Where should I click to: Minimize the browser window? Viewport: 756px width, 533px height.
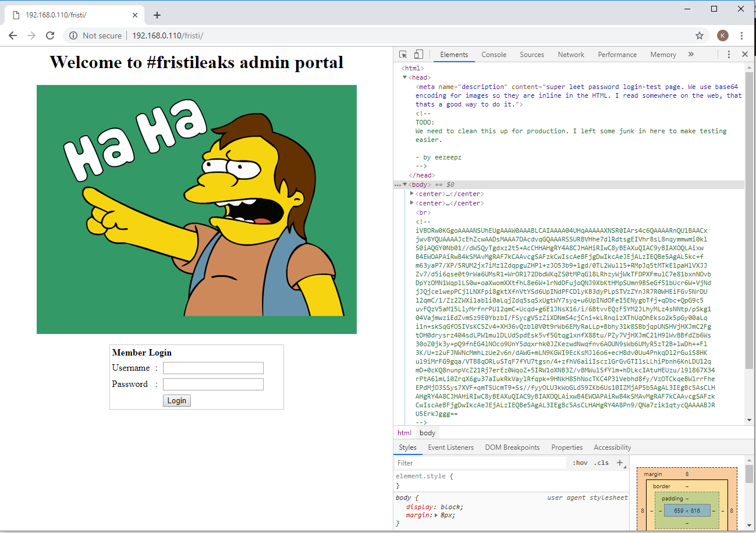tap(687, 9)
